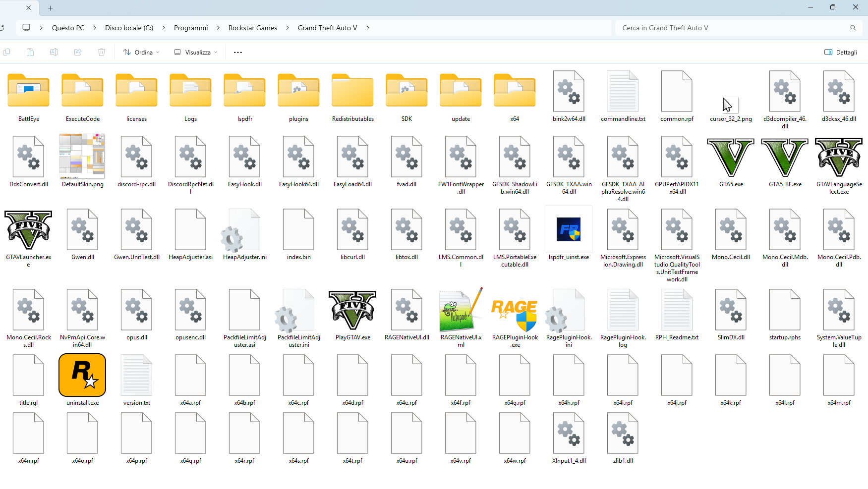Click the Share toolbar icon
Screen dimensions: 868x489
pos(78,52)
